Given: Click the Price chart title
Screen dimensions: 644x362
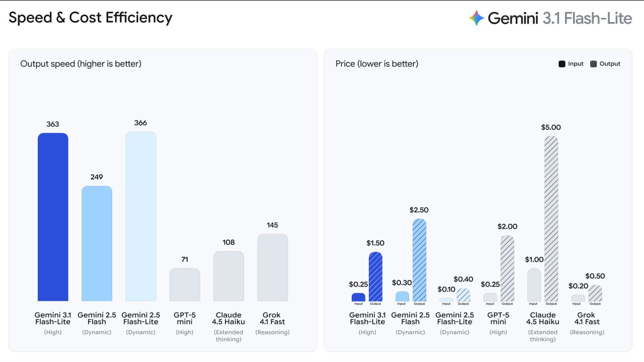Looking at the screenshot, I should [377, 64].
